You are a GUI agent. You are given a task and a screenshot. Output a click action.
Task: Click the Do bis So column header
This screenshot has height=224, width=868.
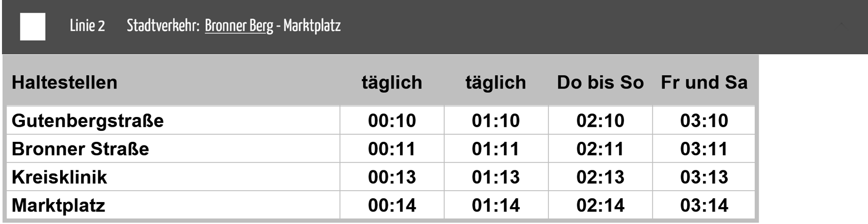(600, 82)
